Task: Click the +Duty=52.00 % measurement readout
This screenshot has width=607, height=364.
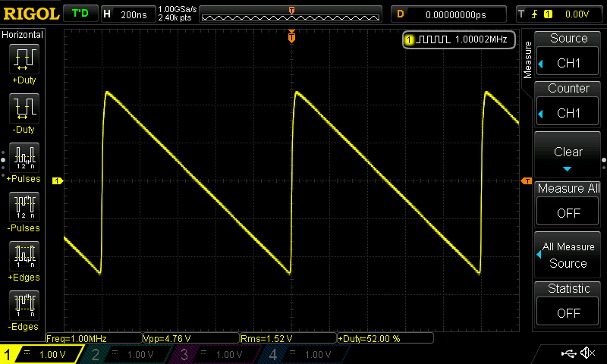Action: [385, 338]
